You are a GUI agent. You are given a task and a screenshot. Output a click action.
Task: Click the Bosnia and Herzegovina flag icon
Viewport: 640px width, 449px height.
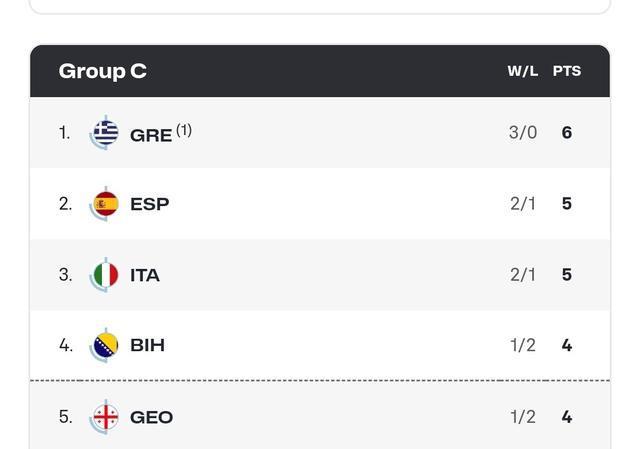coord(105,345)
